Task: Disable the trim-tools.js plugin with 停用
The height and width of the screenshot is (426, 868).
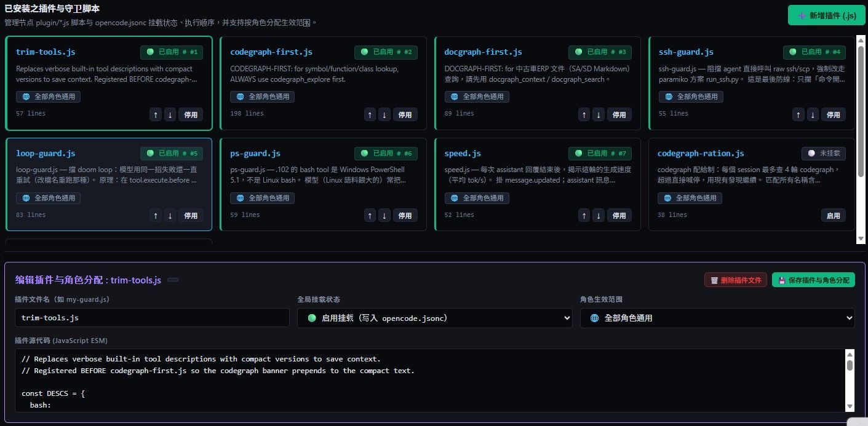Action: [191, 114]
